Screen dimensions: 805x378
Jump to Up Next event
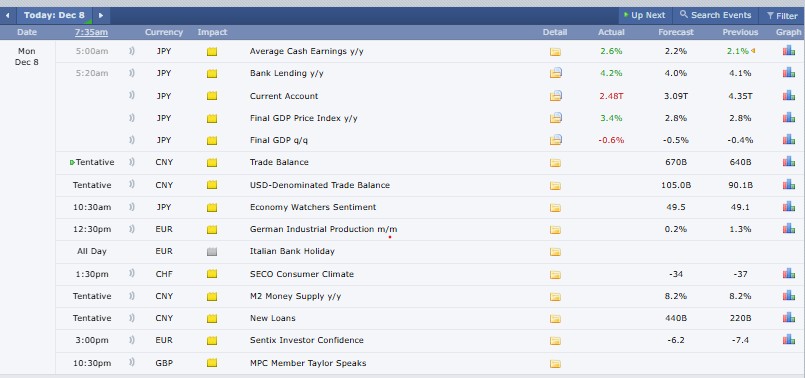[x=644, y=15]
